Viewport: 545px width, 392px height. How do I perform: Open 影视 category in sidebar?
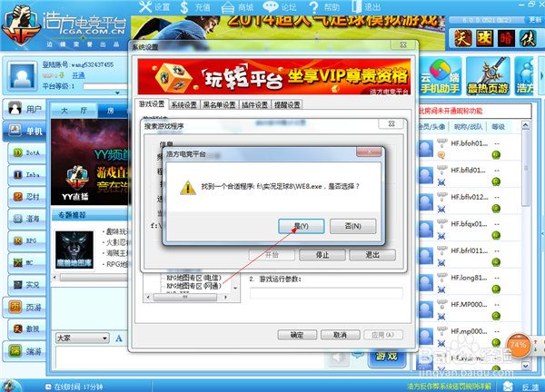point(27,328)
